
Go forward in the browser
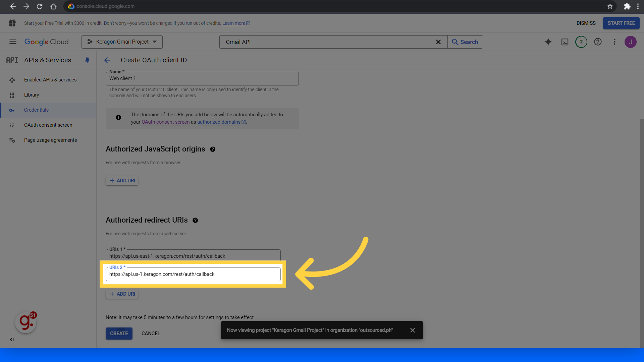pyautogui.click(x=26, y=6)
